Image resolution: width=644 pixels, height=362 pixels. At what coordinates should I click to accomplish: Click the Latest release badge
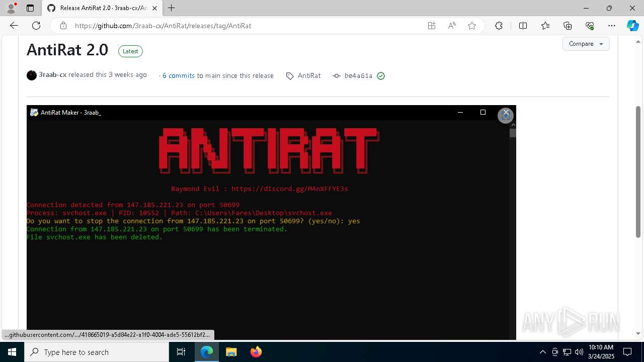click(x=130, y=51)
